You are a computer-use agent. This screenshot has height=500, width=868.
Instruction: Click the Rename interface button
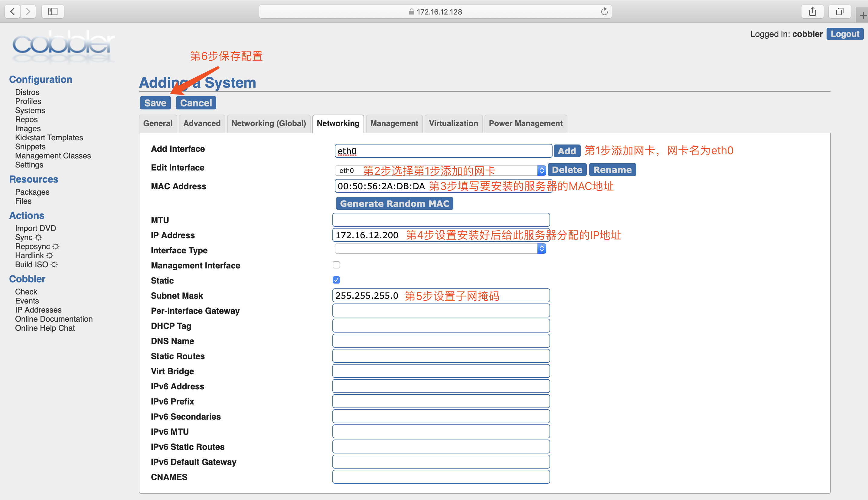pyautogui.click(x=612, y=170)
